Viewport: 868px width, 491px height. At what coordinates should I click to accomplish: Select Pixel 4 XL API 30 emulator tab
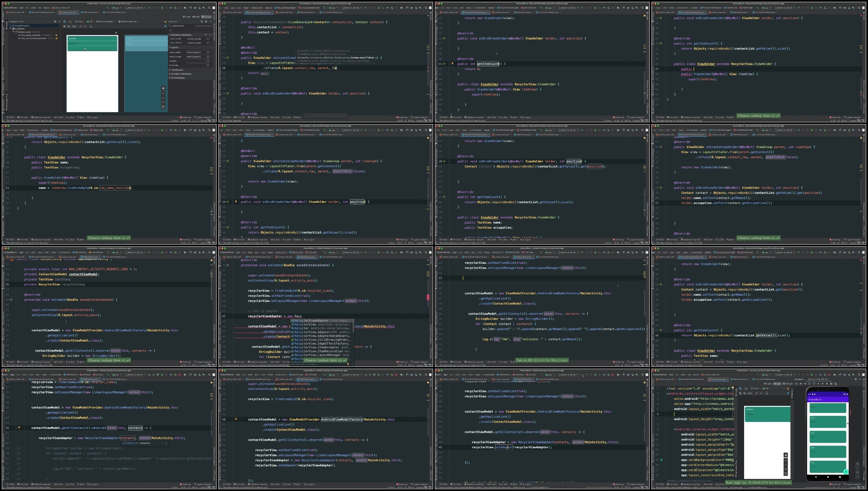tap(818, 379)
